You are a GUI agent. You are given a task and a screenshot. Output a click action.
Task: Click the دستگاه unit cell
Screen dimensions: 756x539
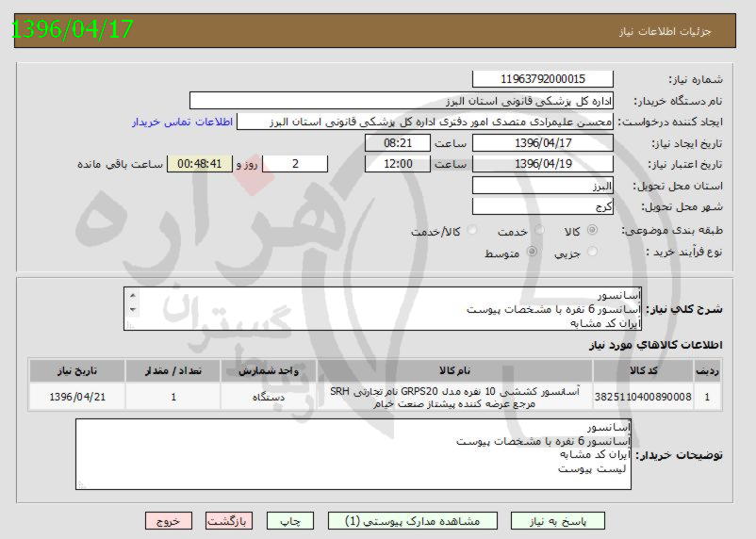269,397
